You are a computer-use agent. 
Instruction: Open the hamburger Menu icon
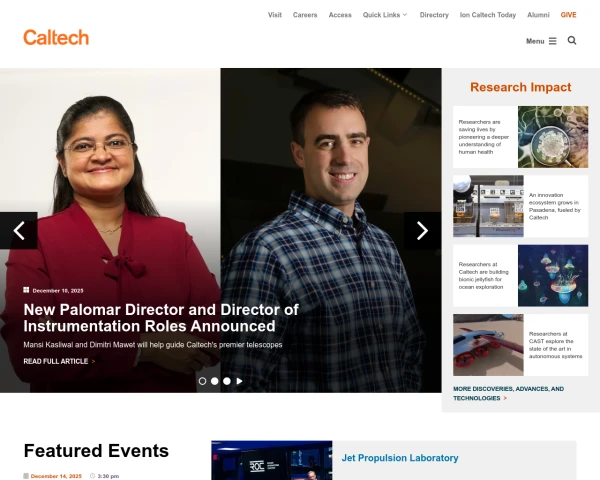553,41
